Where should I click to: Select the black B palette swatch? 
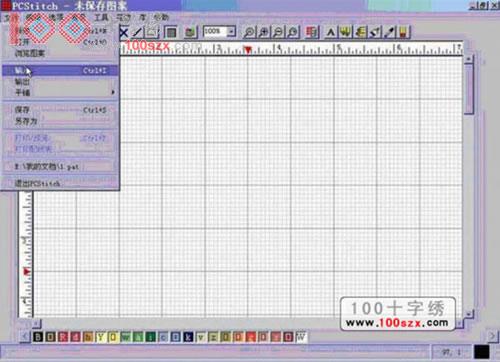coord(38,337)
